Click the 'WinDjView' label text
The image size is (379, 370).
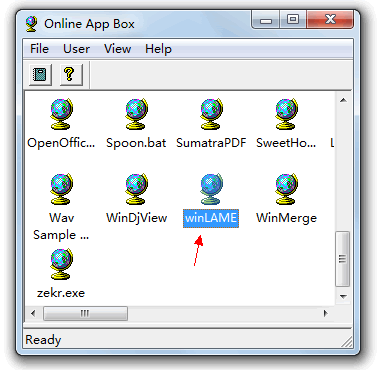coord(136,218)
